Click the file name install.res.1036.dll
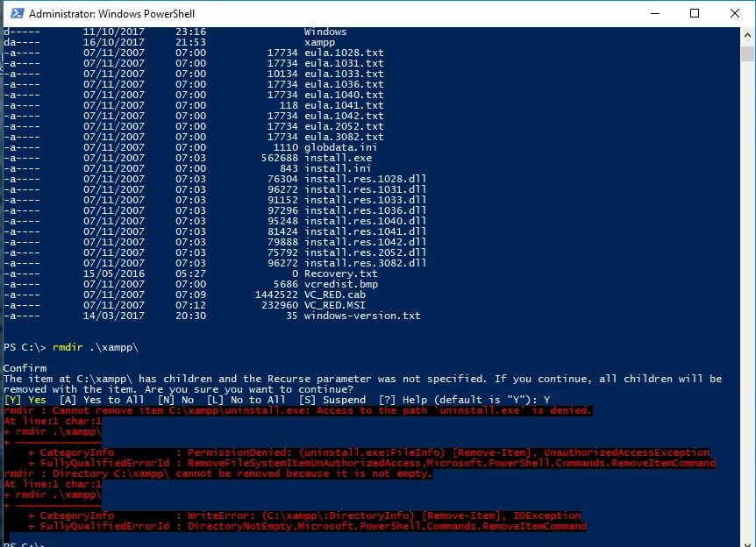756x547 pixels. [x=366, y=210]
